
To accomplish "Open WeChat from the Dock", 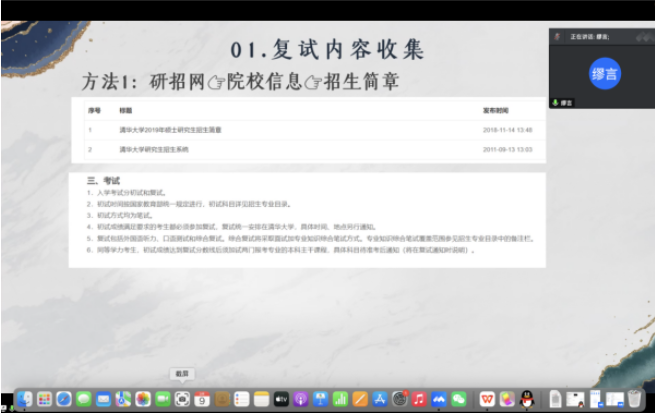I will tap(459, 399).
